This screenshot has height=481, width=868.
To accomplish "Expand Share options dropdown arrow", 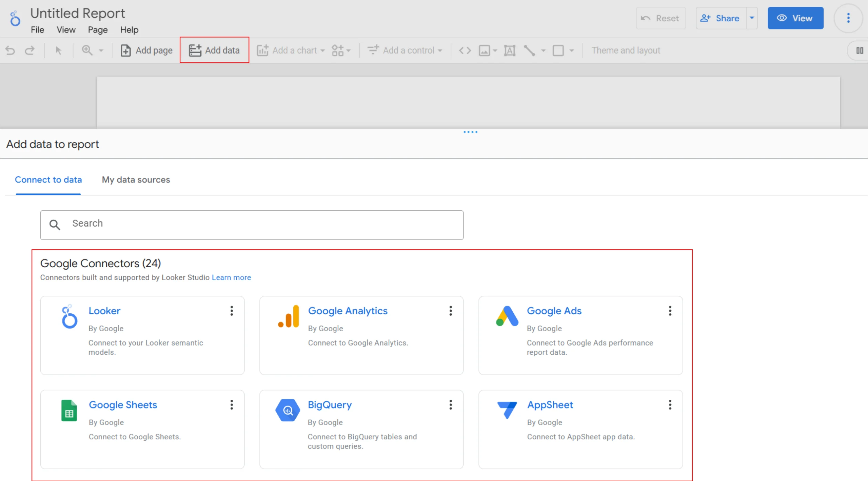I will pyautogui.click(x=752, y=18).
